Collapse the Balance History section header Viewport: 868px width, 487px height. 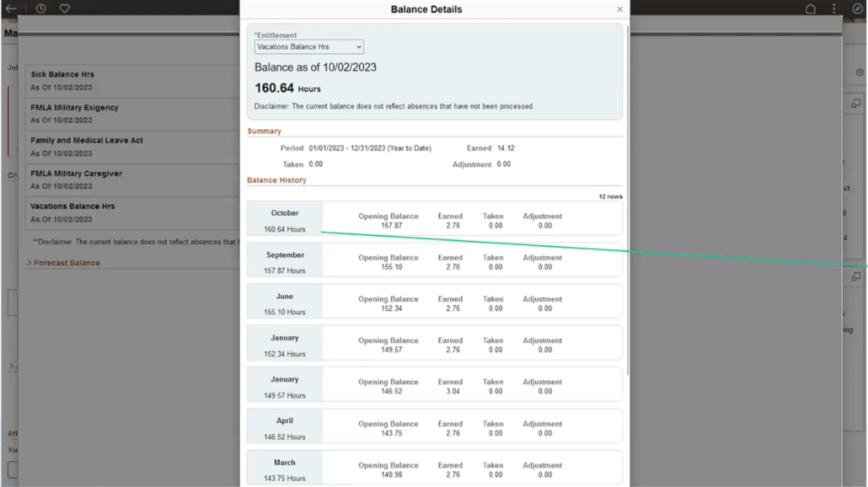pos(276,180)
